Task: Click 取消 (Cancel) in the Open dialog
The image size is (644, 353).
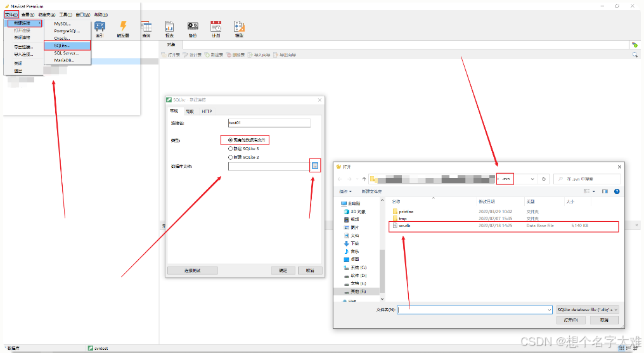Action: click(x=604, y=320)
